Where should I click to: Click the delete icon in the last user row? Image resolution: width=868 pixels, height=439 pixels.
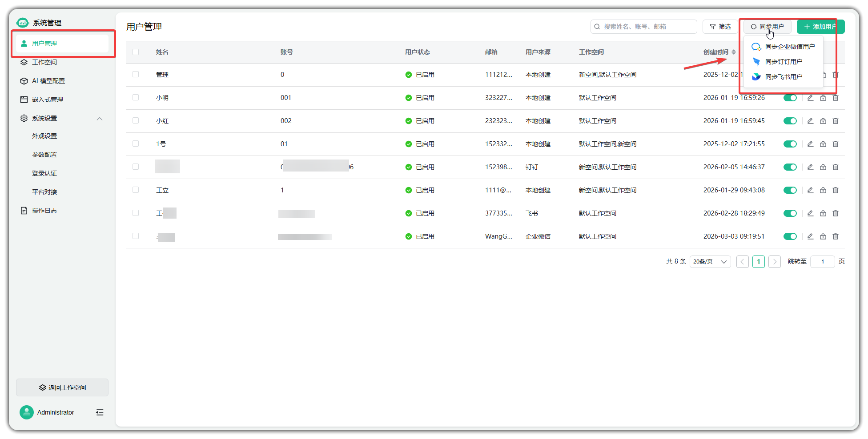[x=836, y=236]
